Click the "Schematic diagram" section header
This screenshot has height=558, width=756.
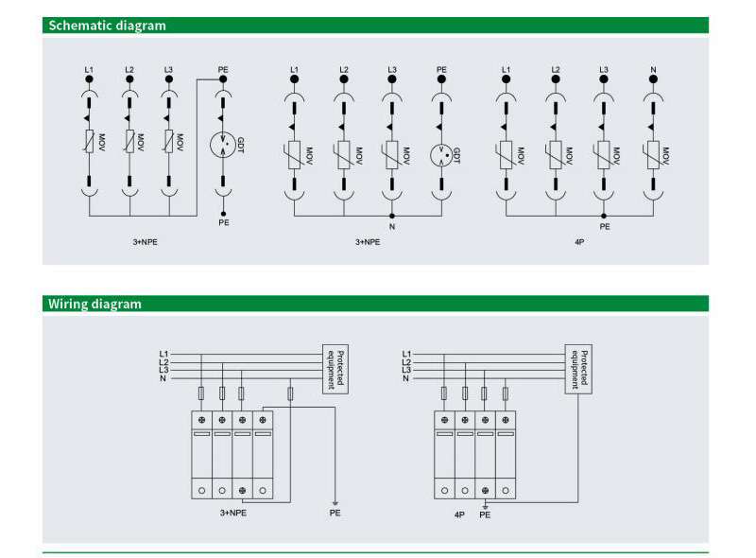tap(107, 26)
